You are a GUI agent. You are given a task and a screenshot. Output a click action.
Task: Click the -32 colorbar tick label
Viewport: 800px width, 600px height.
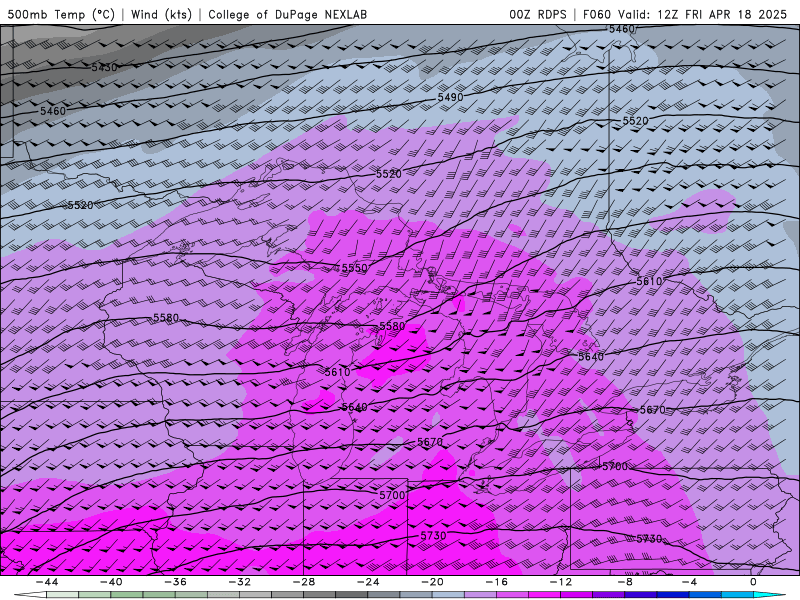tap(239, 582)
